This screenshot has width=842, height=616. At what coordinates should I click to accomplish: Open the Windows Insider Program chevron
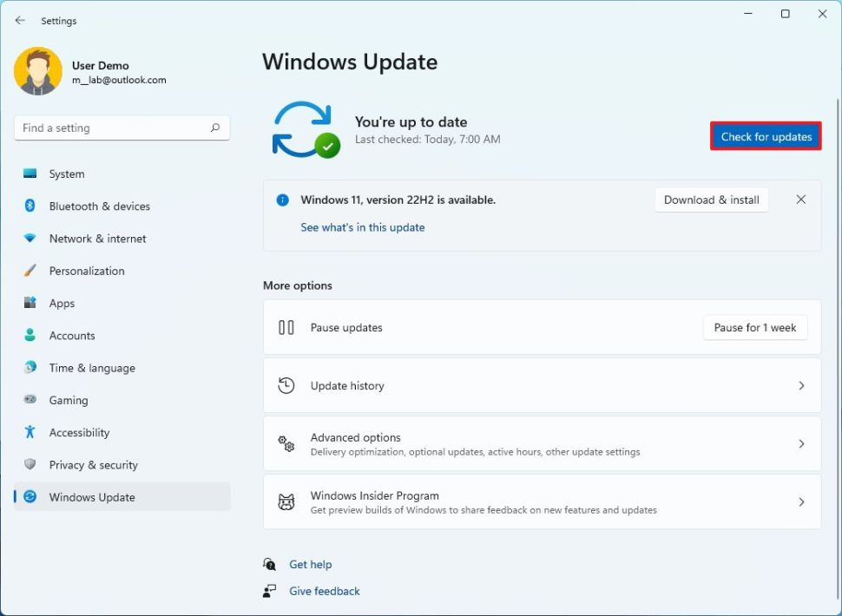[800, 502]
